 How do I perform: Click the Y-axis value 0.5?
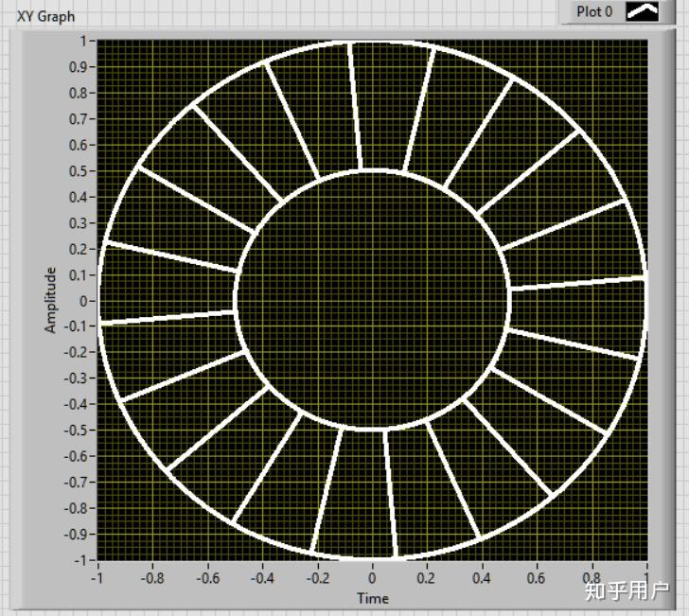point(79,171)
